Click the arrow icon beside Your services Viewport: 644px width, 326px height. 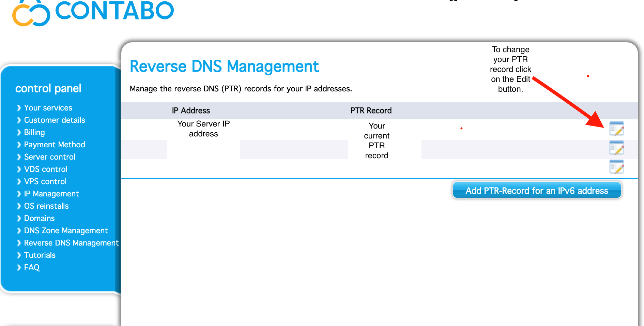tap(18, 108)
